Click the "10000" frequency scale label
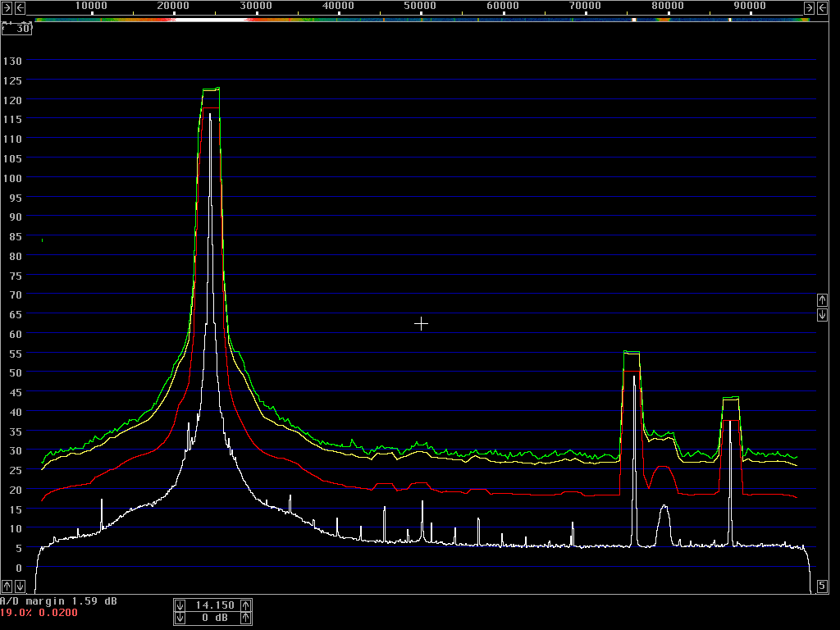Screen dimensions: 840x630 pyautogui.click(x=91, y=6)
